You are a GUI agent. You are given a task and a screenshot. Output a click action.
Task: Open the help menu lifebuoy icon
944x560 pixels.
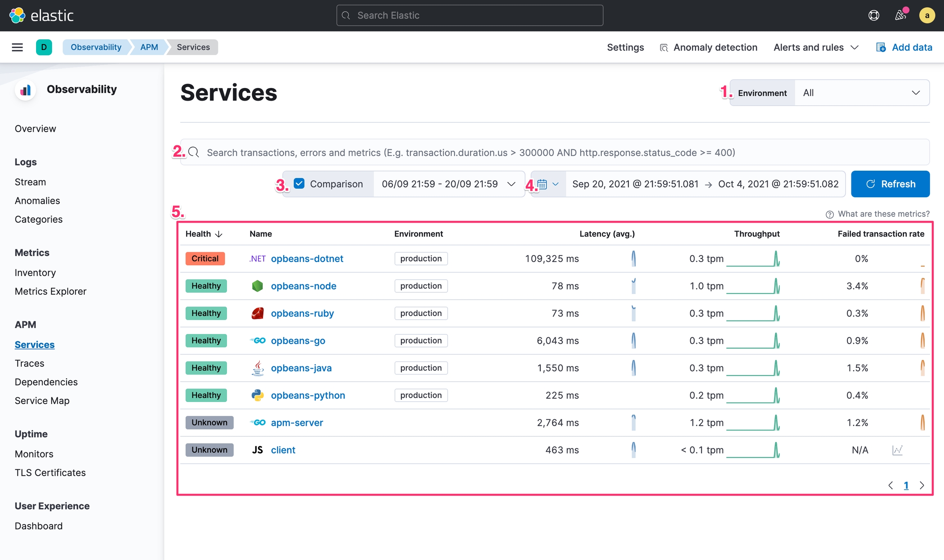click(874, 16)
